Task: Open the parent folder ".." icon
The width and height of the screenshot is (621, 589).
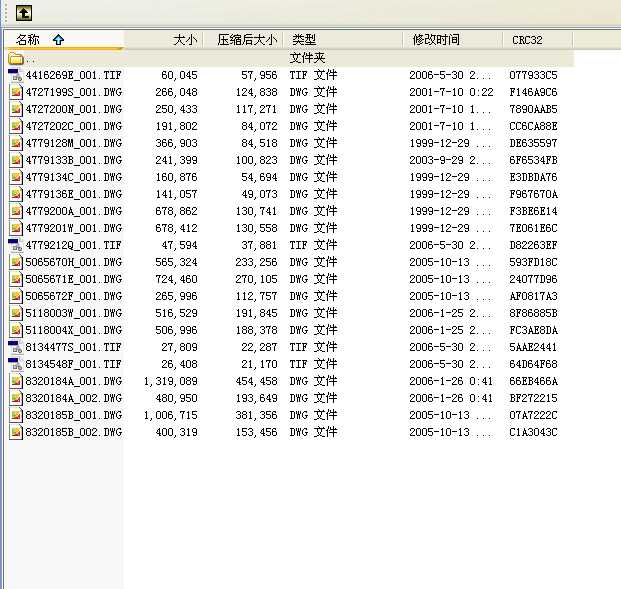Action: [16, 59]
